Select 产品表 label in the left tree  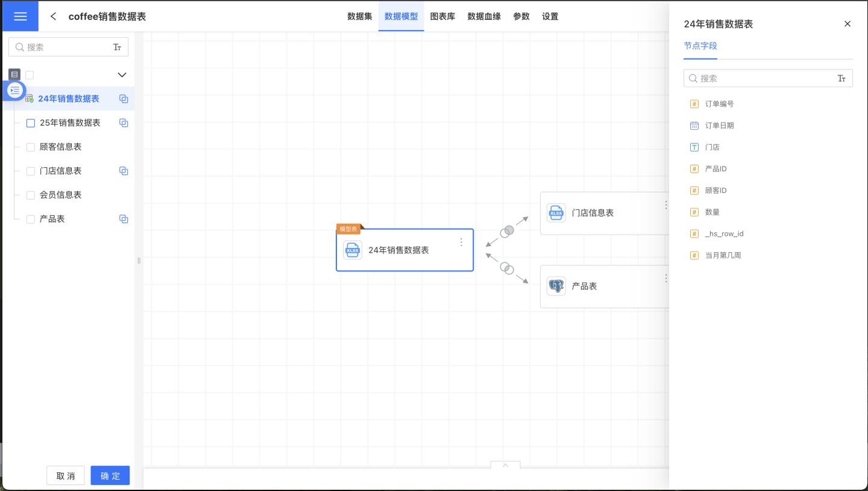coord(52,220)
